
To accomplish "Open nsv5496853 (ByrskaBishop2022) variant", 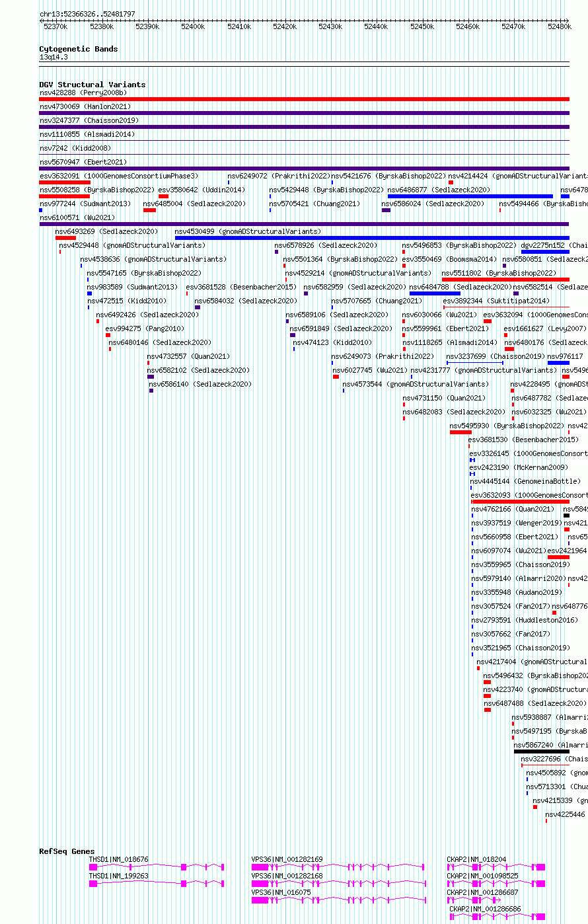I will (460, 245).
